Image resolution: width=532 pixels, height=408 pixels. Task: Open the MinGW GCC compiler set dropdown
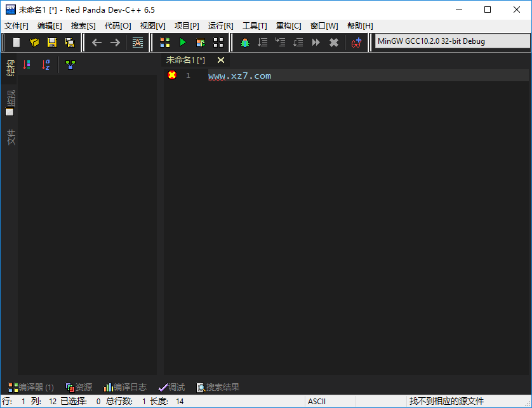click(x=451, y=42)
